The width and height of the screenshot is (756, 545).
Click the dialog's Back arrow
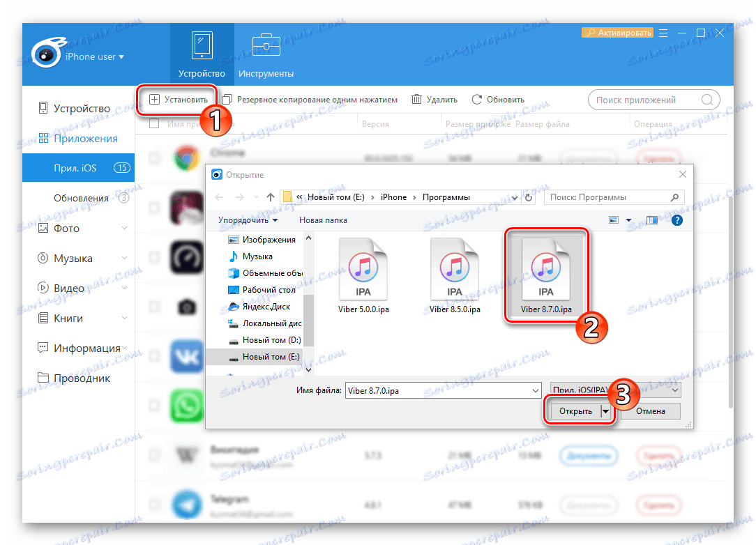[220, 197]
